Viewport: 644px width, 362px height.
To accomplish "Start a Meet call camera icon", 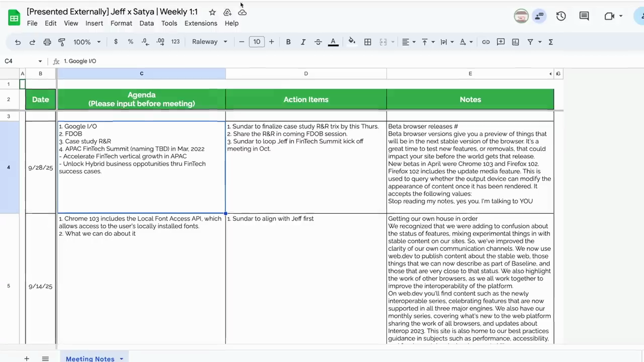I will pos(609,16).
